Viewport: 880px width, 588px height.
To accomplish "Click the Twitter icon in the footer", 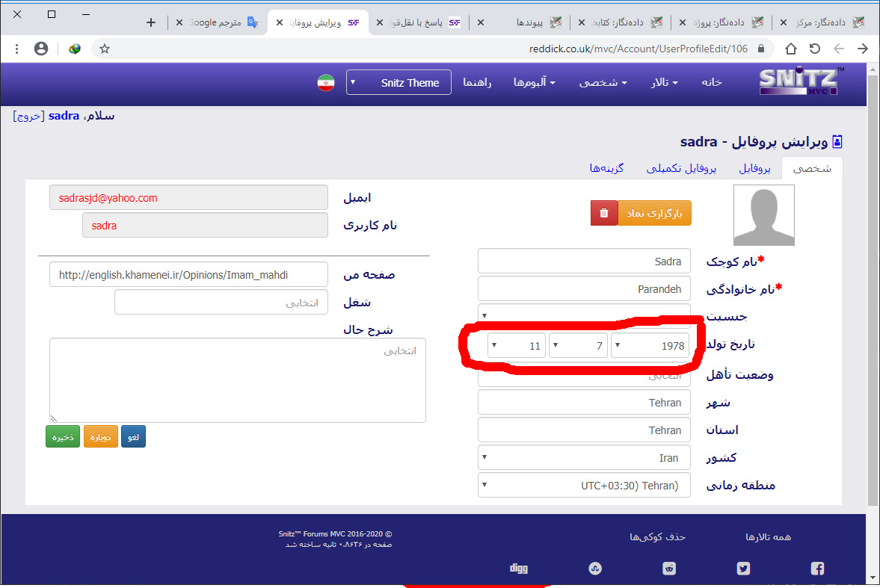I will coord(743,569).
